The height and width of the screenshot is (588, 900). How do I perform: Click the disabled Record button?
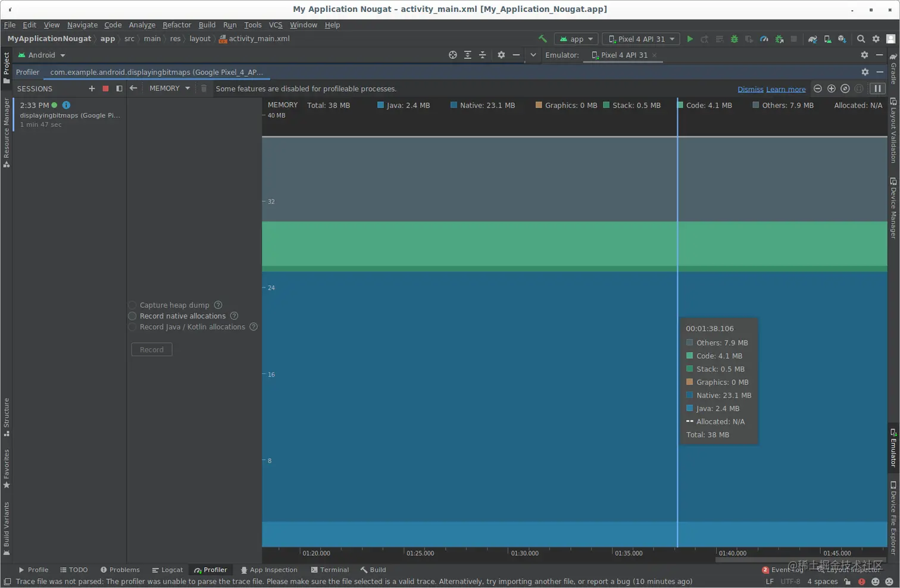(152, 349)
